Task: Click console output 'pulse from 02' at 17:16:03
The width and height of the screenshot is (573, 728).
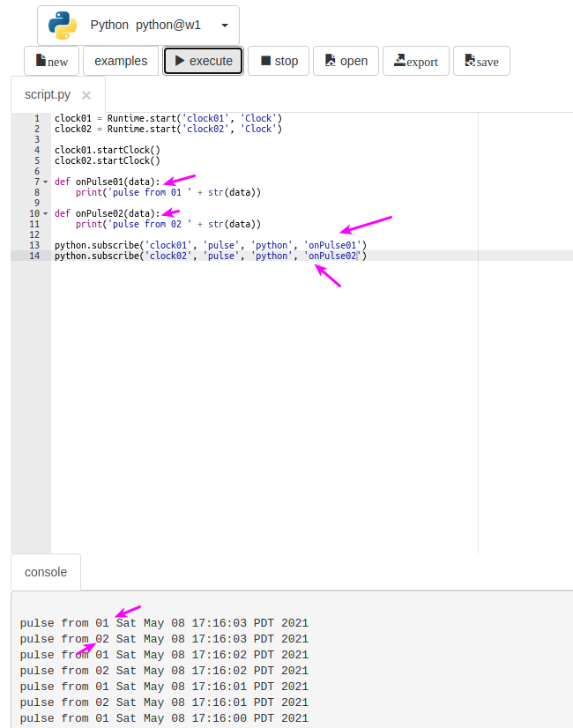Action: pyautogui.click(x=164, y=639)
